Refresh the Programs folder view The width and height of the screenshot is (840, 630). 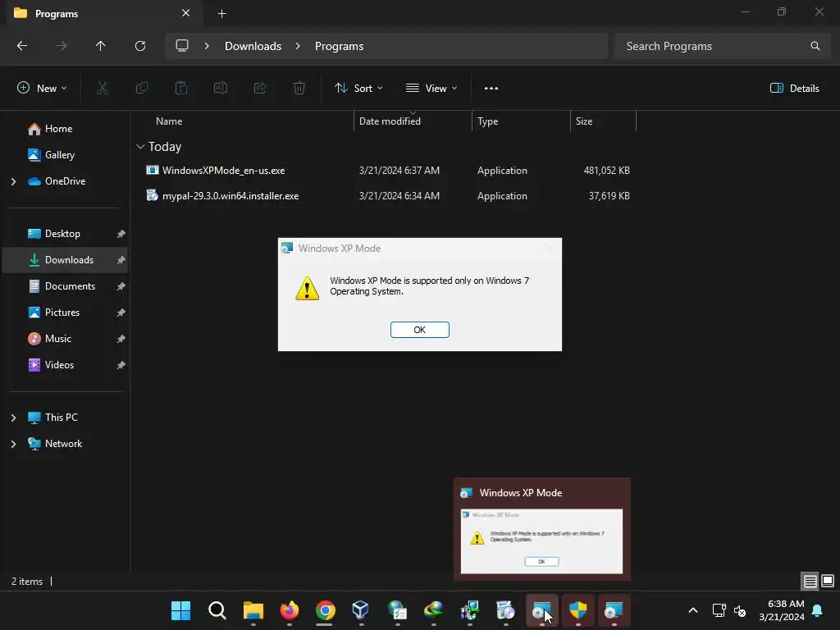click(139, 46)
